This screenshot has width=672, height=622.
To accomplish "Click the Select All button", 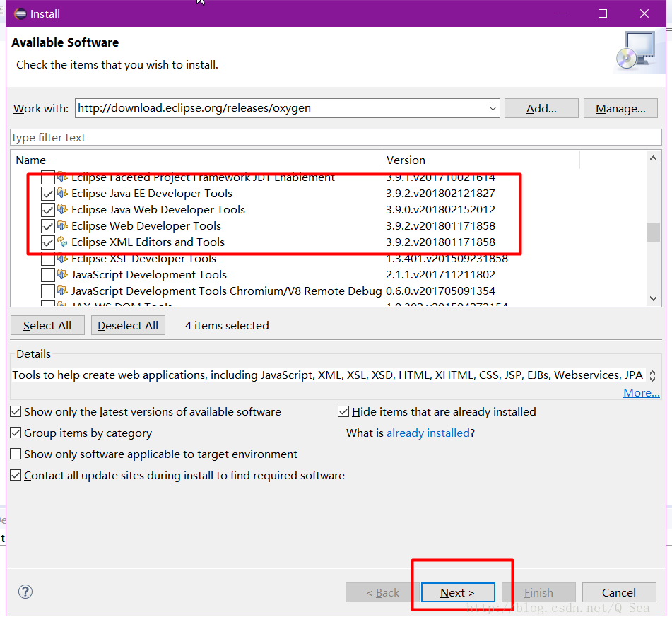I will tap(47, 325).
